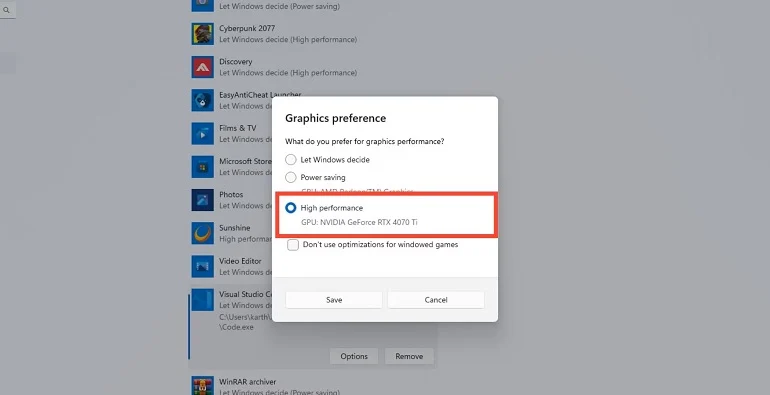Screen dimensions: 770x395
Task: Cancel the Graphics preference dialog
Action: [x=436, y=300]
